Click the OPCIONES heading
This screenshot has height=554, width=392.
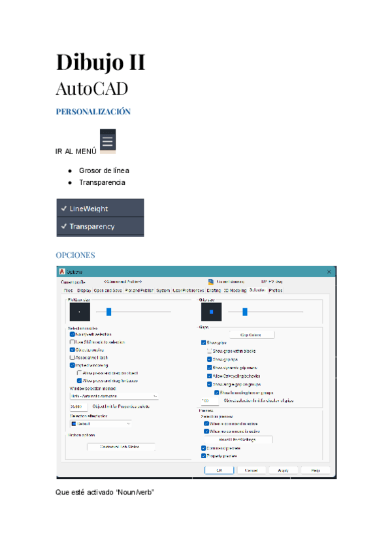pyautogui.click(x=75, y=255)
